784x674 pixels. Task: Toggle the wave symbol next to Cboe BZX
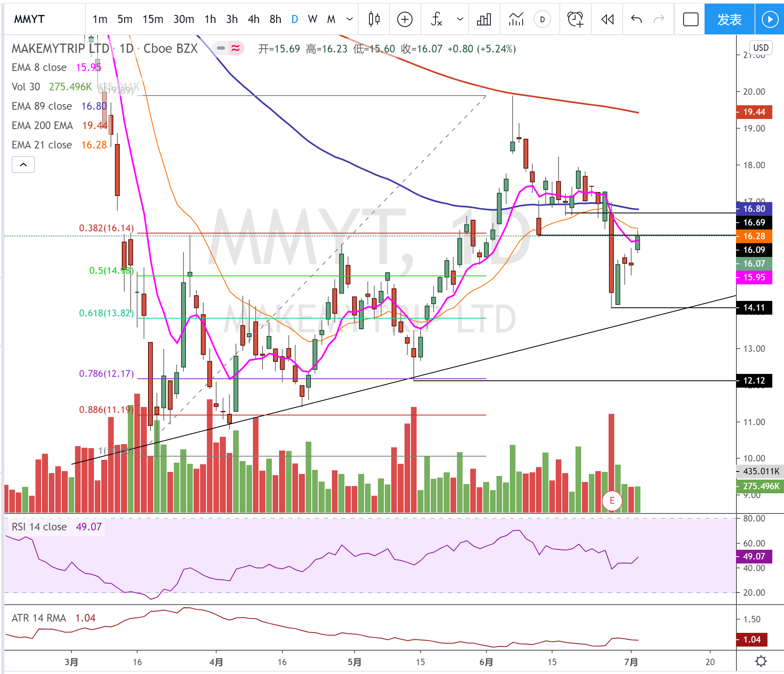(x=236, y=48)
